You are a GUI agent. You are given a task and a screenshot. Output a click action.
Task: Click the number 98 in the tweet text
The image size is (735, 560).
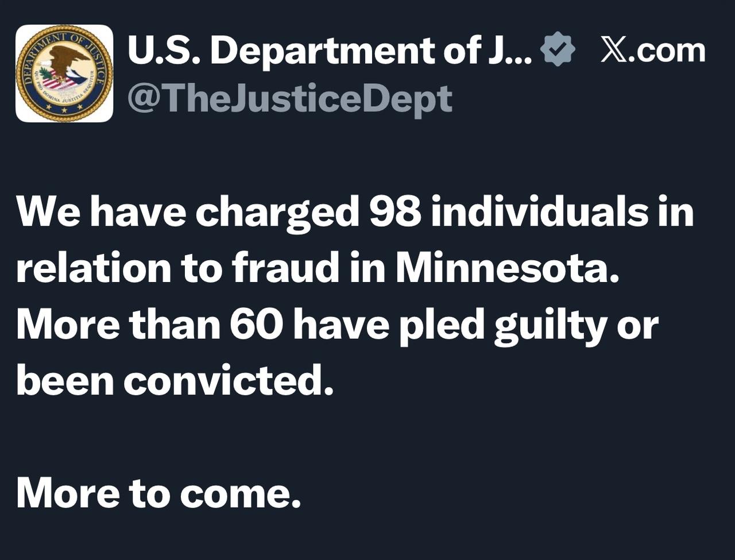point(396,211)
